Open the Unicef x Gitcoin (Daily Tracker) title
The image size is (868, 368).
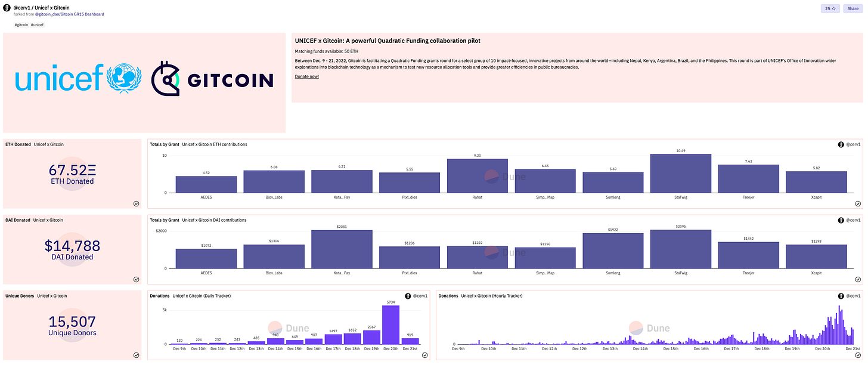click(201, 296)
